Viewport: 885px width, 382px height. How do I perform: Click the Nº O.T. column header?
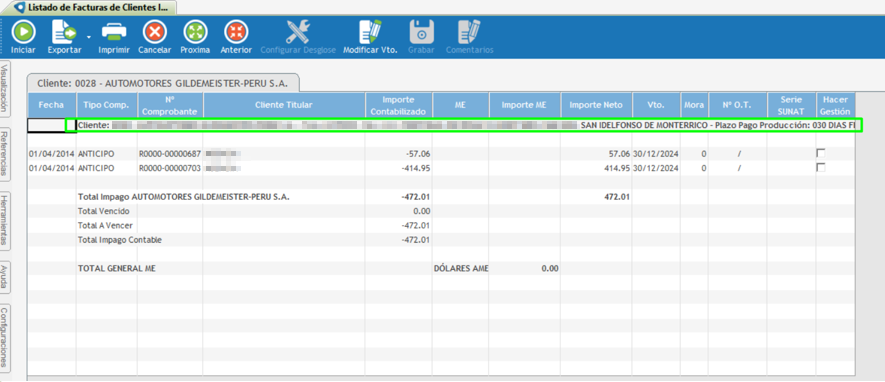click(737, 105)
